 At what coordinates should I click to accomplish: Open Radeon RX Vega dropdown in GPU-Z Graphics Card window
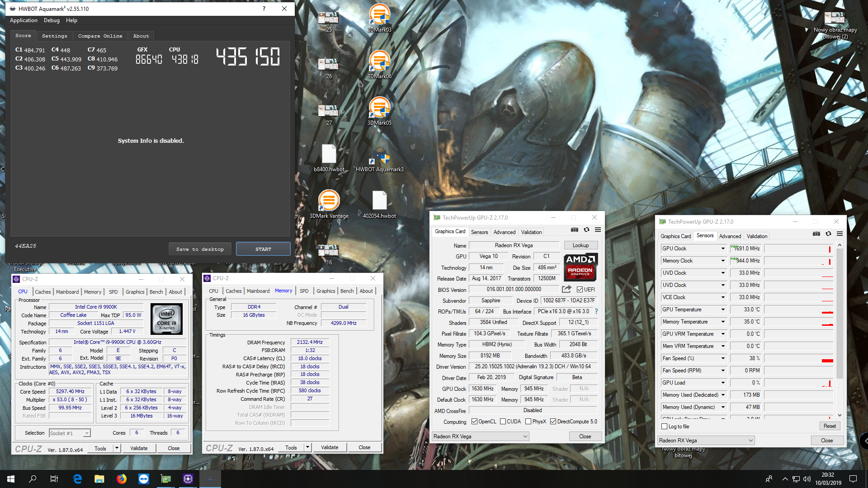click(x=481, y=436)
